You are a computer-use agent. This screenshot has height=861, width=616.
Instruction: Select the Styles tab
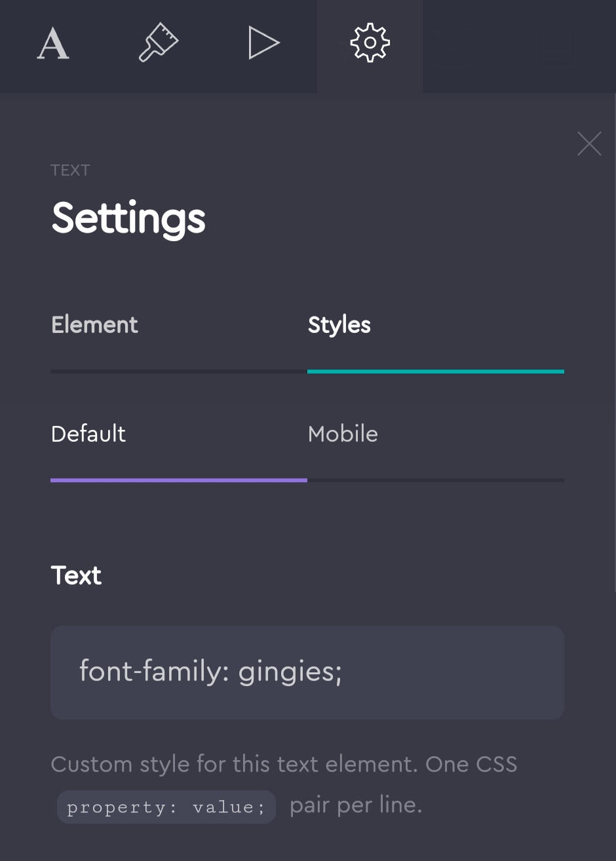(339, 325)
